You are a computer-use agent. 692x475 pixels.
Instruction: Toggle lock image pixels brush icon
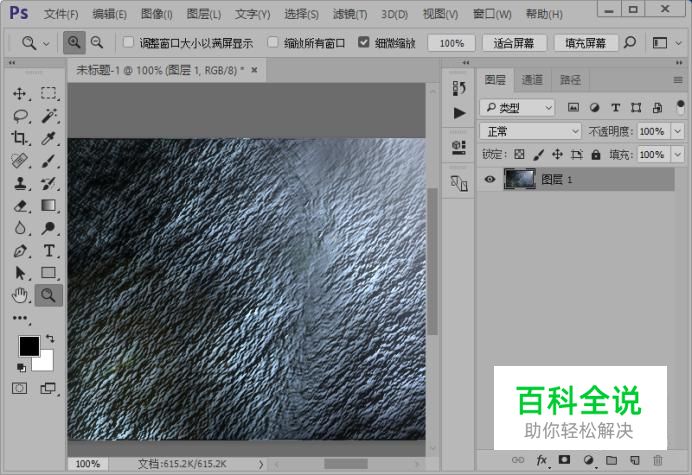point(538,155)
